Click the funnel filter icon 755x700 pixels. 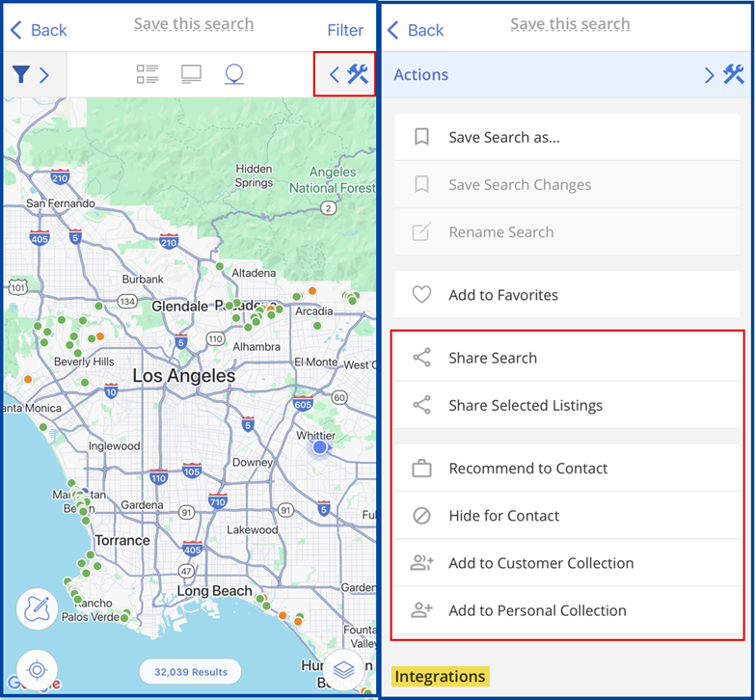tap(21, 74)
